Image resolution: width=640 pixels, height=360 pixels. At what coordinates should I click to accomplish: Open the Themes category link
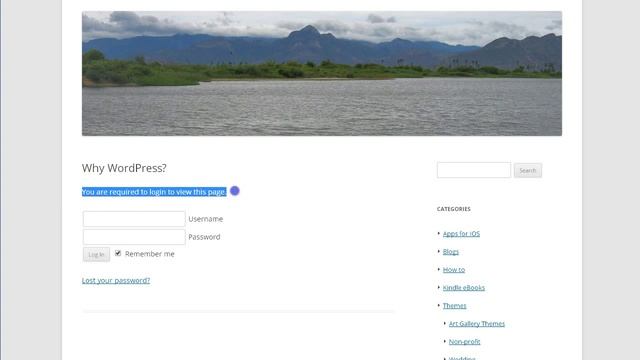pos(454,305)
